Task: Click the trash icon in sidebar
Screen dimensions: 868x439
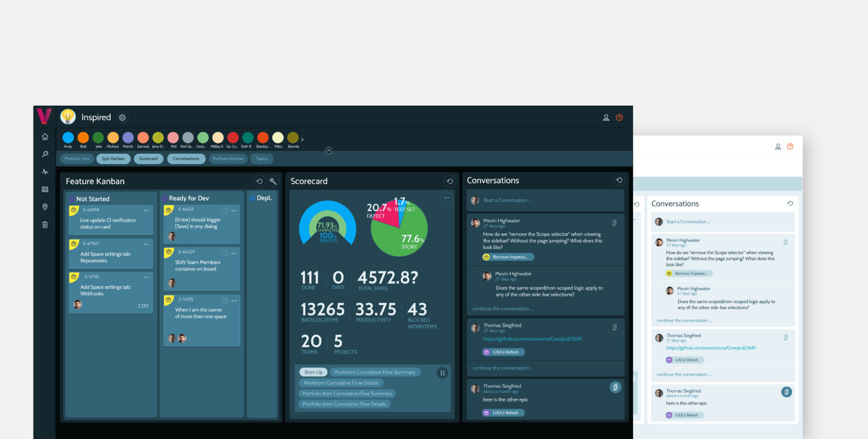Action: [45, 225]
